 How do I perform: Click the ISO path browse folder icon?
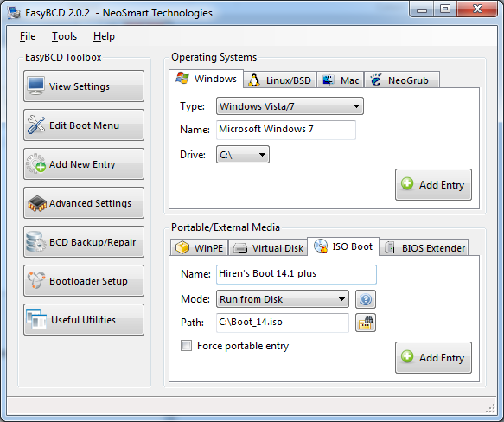tap(366, 323)
